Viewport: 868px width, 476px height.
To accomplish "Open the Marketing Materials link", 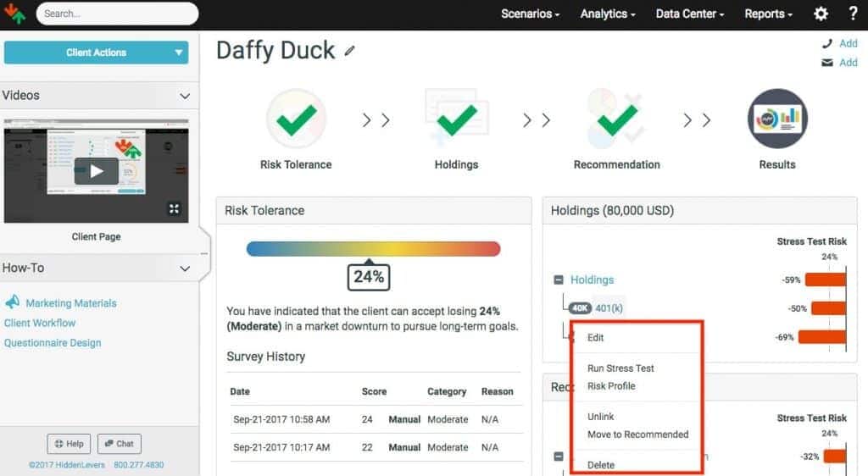I will click(x=71, y=303).
